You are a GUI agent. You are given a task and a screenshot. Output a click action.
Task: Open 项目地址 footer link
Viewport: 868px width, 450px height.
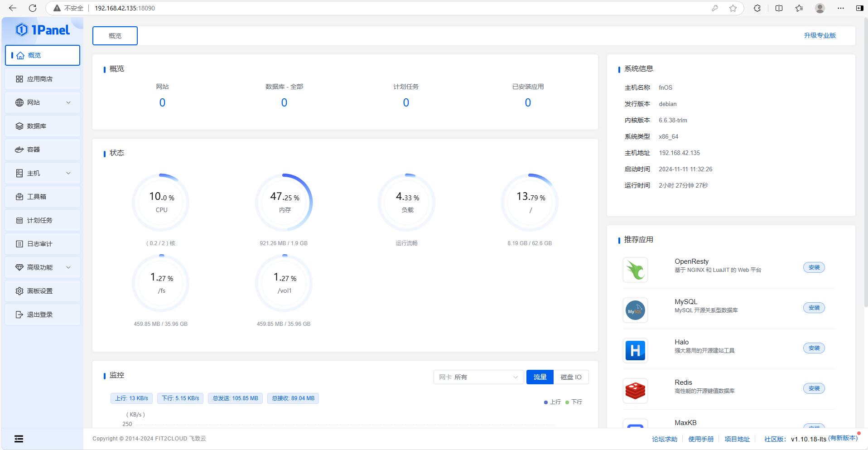737,439
